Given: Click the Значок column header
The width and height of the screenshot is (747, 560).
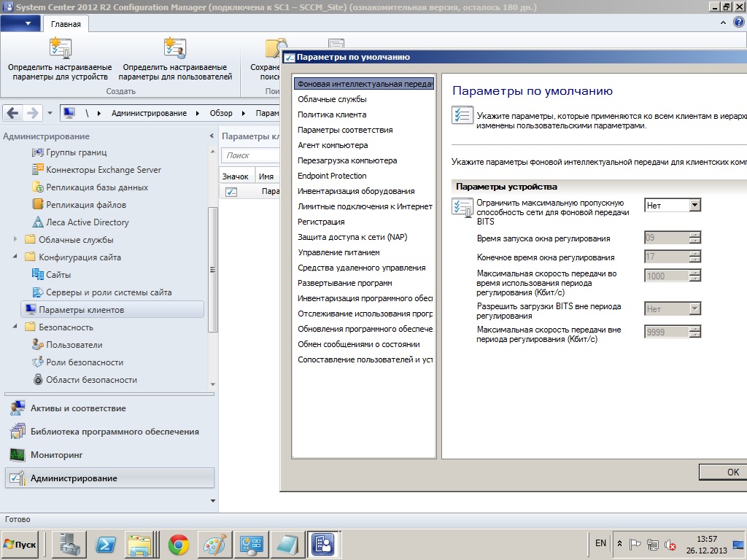Looking at the screenshot, I should (x=237, y=176).
